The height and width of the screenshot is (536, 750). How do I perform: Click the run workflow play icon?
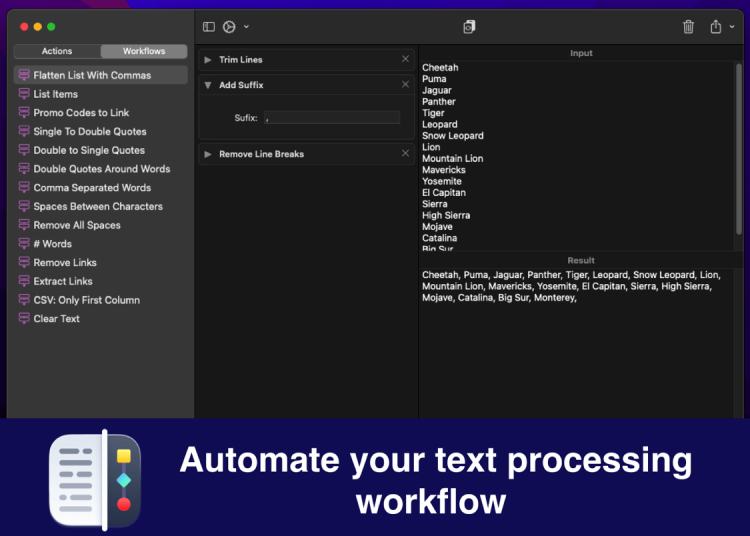click(x=229, y=27)
